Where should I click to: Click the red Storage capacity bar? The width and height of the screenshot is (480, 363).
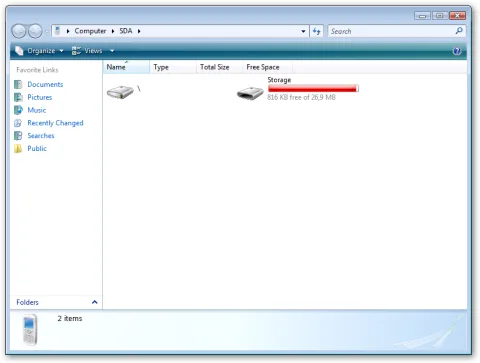[313, 88]
